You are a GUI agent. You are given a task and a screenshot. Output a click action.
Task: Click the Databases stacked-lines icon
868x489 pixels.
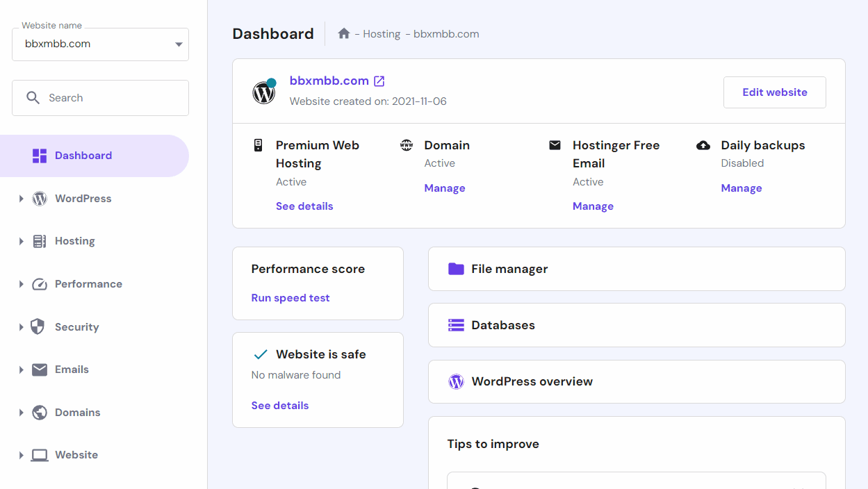[456, 325]
